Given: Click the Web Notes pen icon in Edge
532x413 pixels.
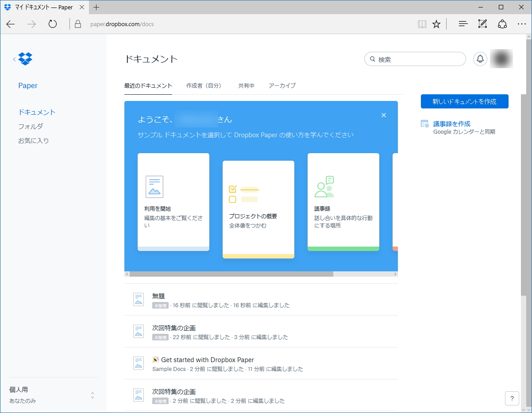Looking at the screenshot, I should pos(482,24).
